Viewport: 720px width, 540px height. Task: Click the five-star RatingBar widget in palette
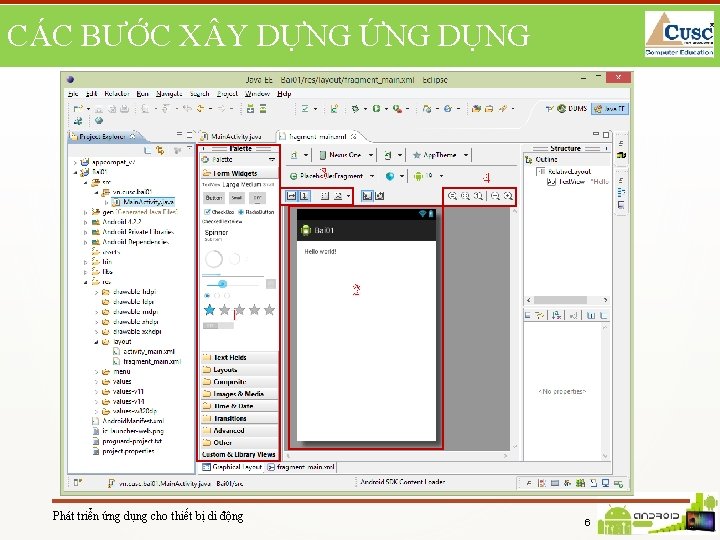tap(239, 310)
